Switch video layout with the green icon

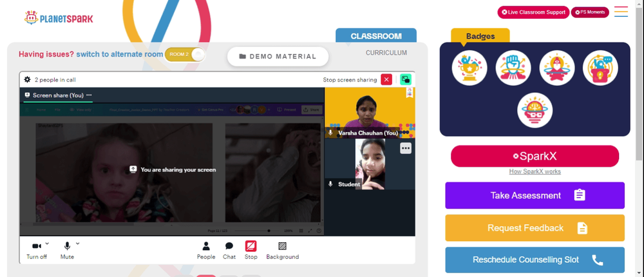406,80
